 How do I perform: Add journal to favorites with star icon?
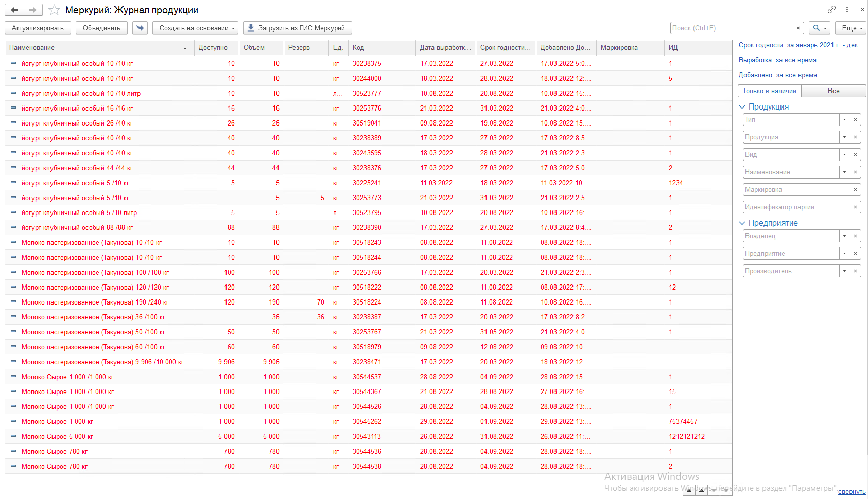coord(54,10)
